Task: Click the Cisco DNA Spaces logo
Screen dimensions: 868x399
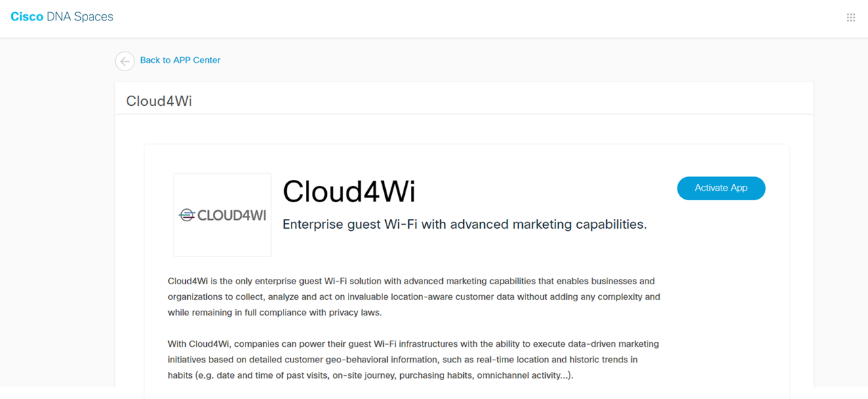Action: (x=62, y=17)
